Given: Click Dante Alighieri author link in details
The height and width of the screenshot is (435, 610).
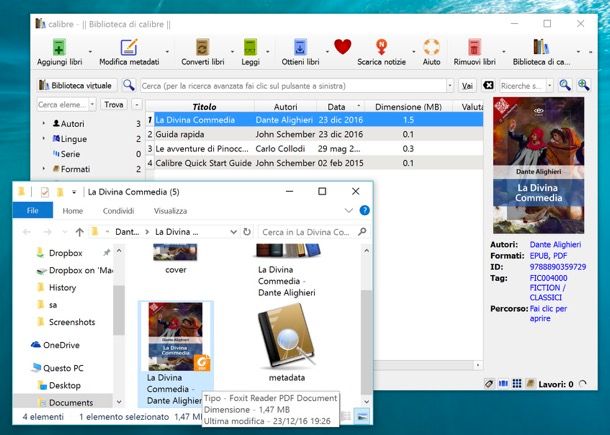Looking at the screenshot, I should click(x=555, y=244).
